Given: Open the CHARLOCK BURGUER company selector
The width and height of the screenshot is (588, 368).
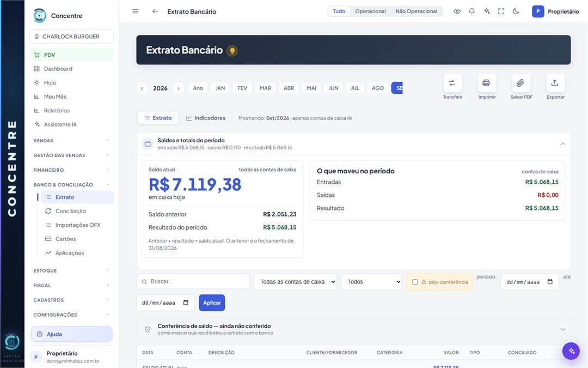Looking at the screenshot, I should tap(72, 37).
